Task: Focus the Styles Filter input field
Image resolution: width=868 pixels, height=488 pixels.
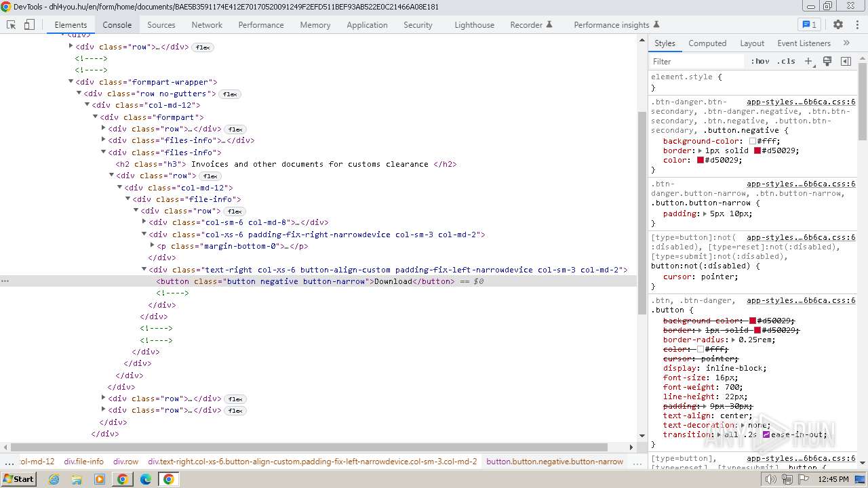Action: pyautogui.click(x=697, y=61)
